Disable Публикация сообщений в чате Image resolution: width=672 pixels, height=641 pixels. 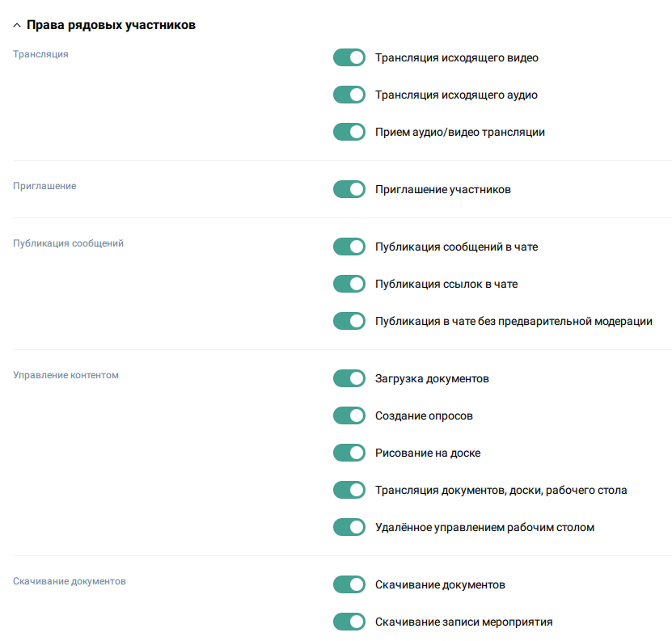coord(349,247)
